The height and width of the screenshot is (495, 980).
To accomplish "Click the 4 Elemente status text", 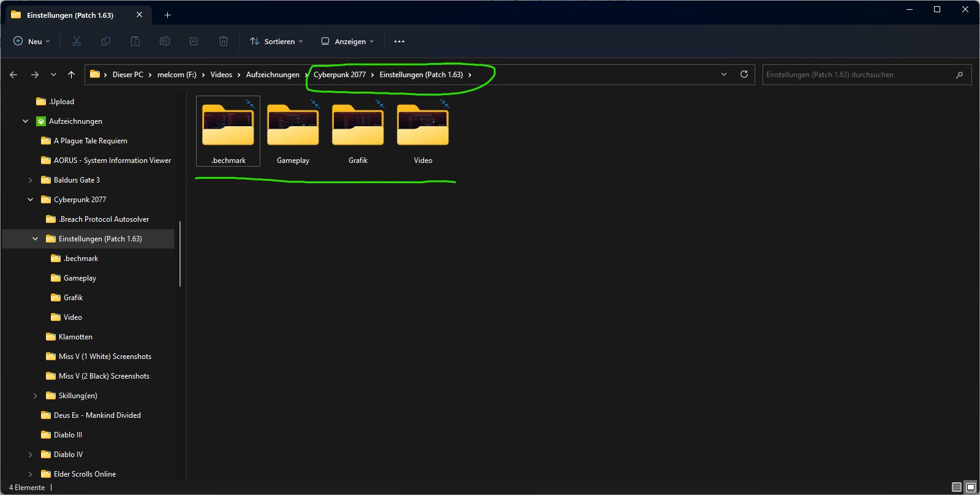I will [x=27, y=488].
